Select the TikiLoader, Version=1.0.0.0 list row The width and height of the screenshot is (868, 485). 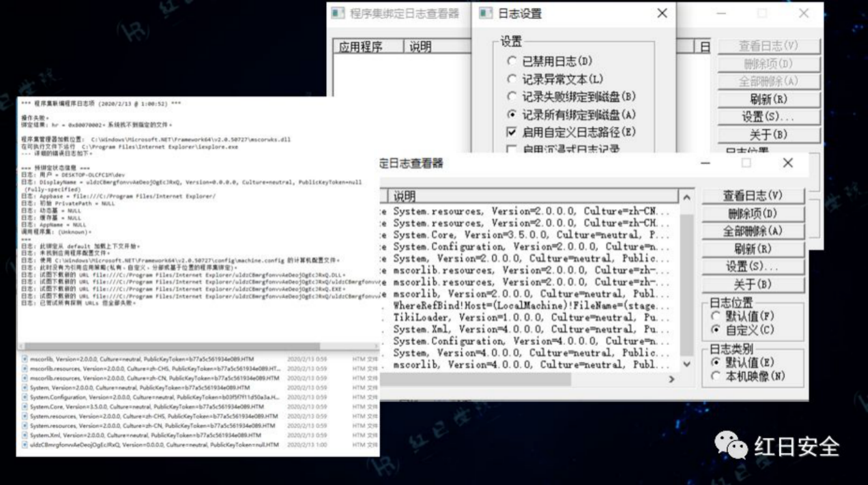click(530, 317)
